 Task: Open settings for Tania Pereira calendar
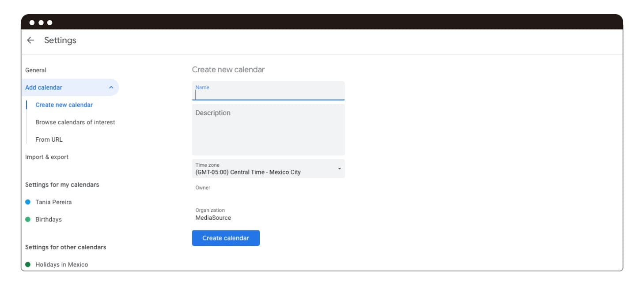(53, 202)
